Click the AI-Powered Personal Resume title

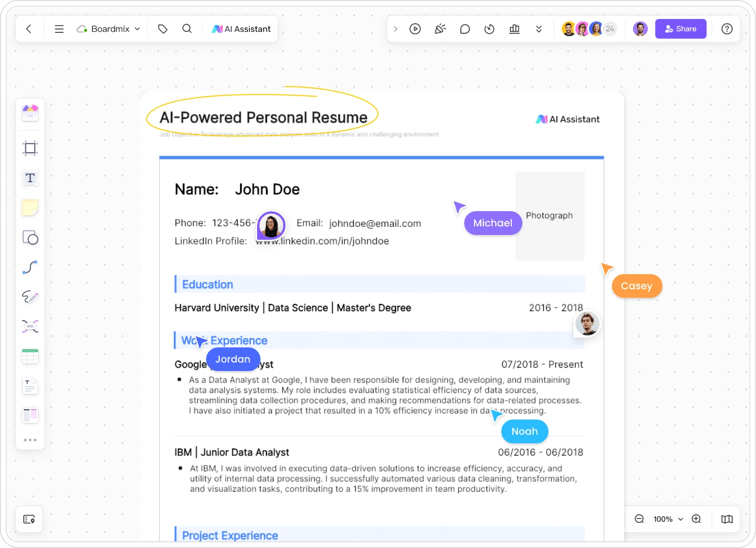263,117
